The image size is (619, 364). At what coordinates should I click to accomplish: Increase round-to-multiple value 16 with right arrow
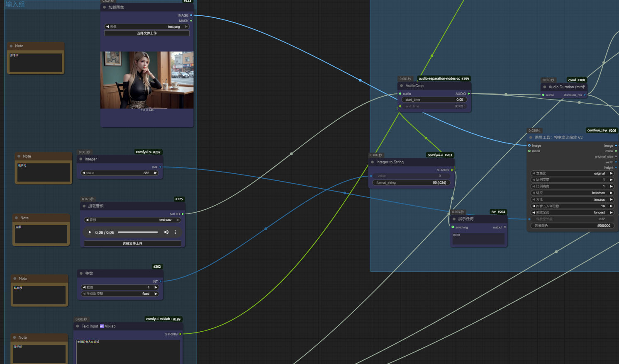pyautogui.click(x=611, y=206)
